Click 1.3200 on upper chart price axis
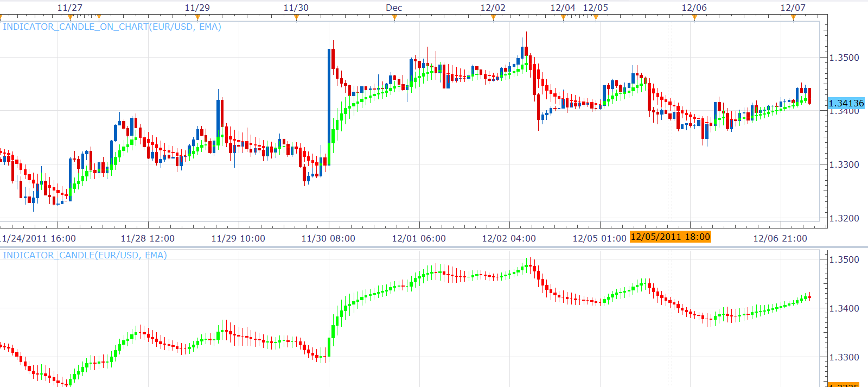Viewport: 868px width, 387px height. tap(845, 218)
